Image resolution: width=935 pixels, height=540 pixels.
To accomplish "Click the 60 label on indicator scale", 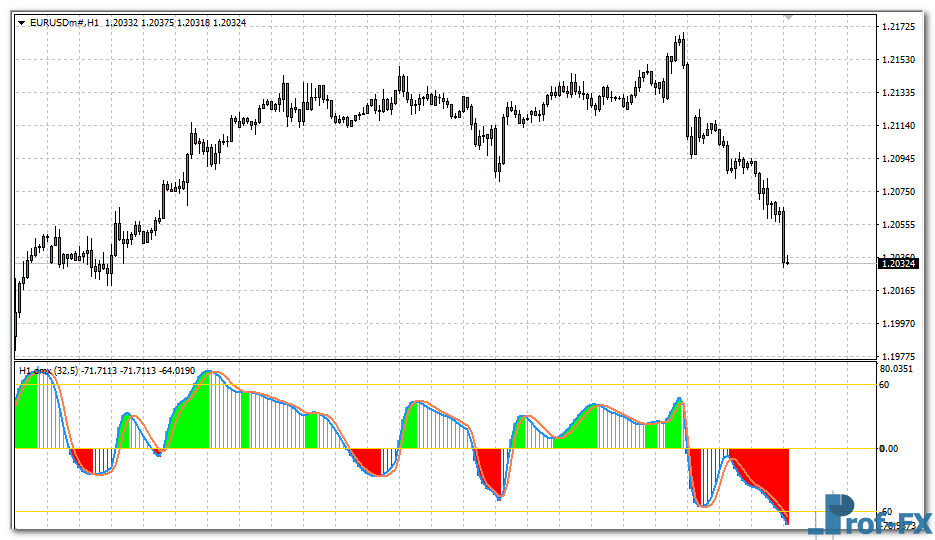I will tap(884, 384).
